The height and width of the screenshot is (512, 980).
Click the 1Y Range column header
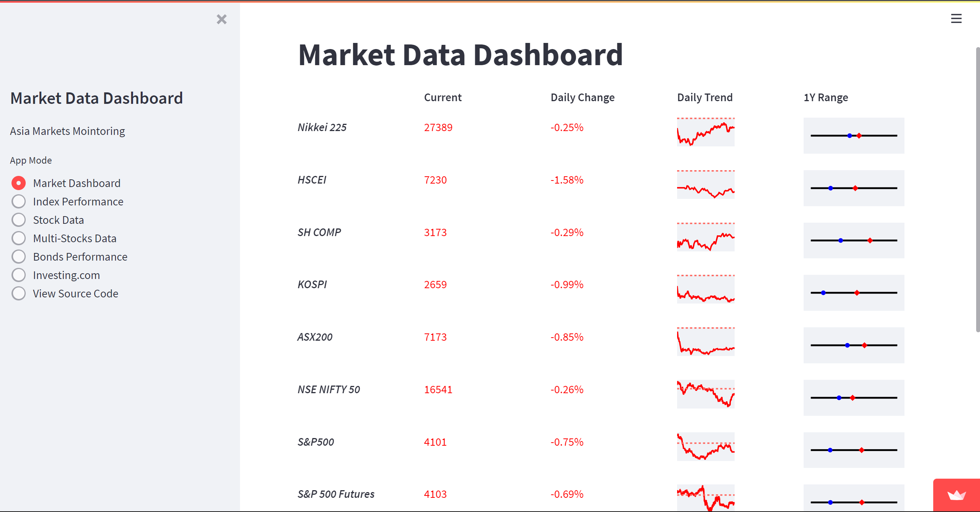coord(826,97)
